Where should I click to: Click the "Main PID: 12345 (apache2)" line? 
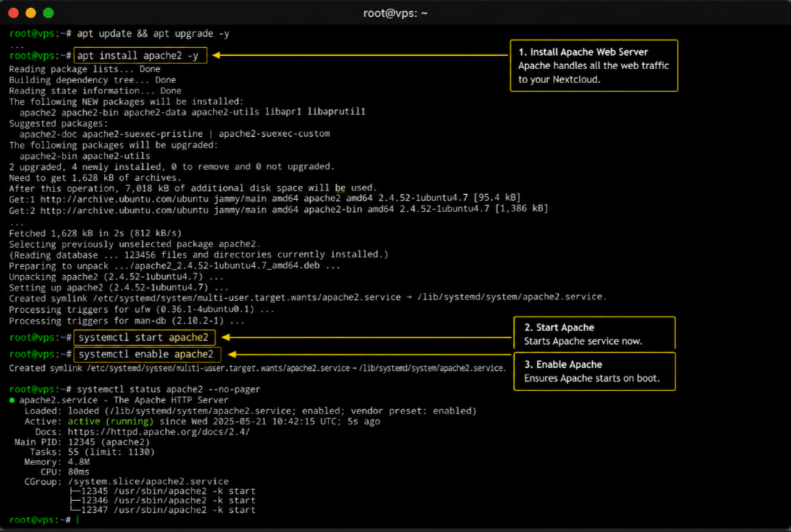pyautogui.click(x=82, y=442)
